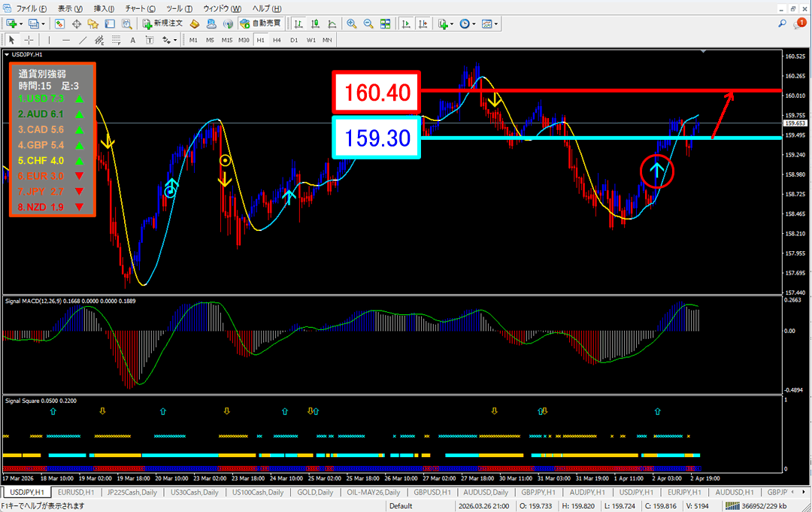Pick the horizontal line drawing tool
Screen dimensions: 812x512
tap(66, 40)
